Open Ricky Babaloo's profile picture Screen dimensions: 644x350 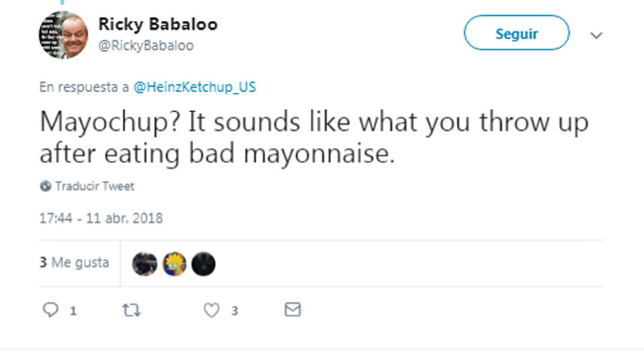(x=62, y=34)
